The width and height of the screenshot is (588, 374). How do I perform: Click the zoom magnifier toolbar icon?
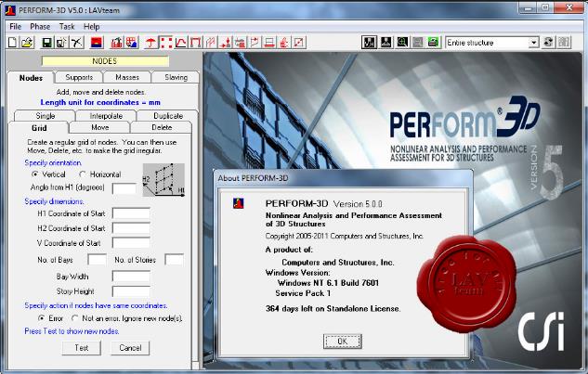point(402,43)
